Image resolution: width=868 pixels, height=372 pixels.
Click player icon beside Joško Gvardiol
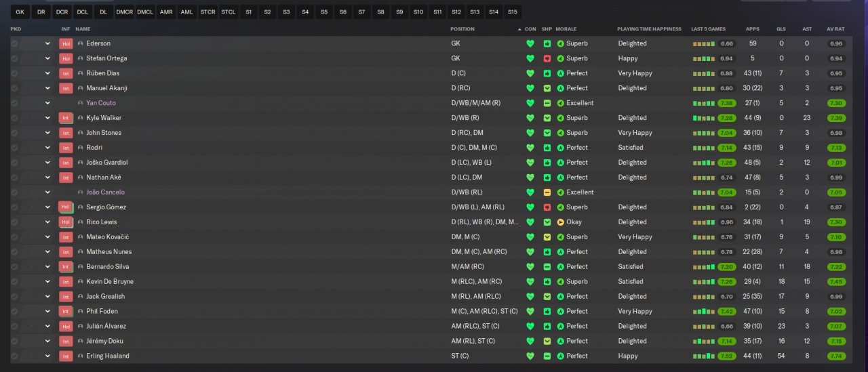(81, 163)
